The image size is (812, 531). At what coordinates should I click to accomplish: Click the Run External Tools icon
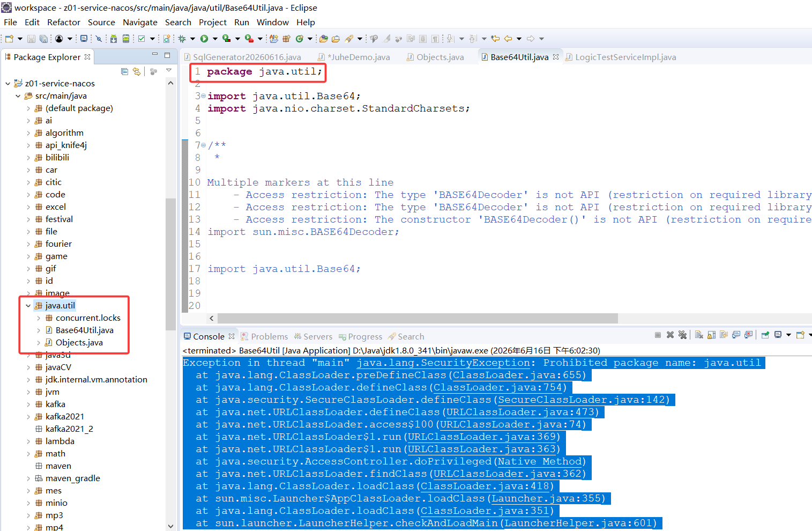click(x=249, y=39)
